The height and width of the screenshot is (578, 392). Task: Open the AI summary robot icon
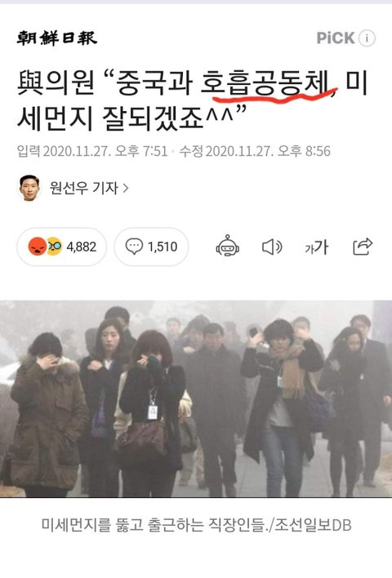click(228, 246)
